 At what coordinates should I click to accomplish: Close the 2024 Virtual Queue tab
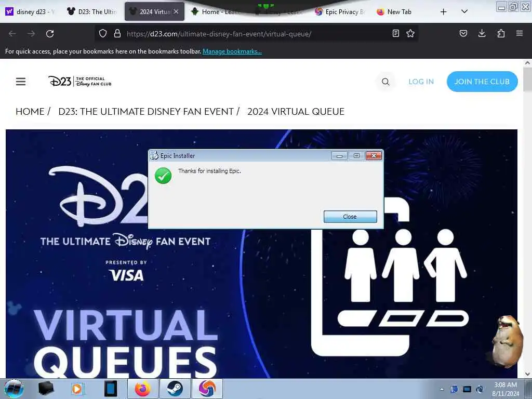coord(176,11)
